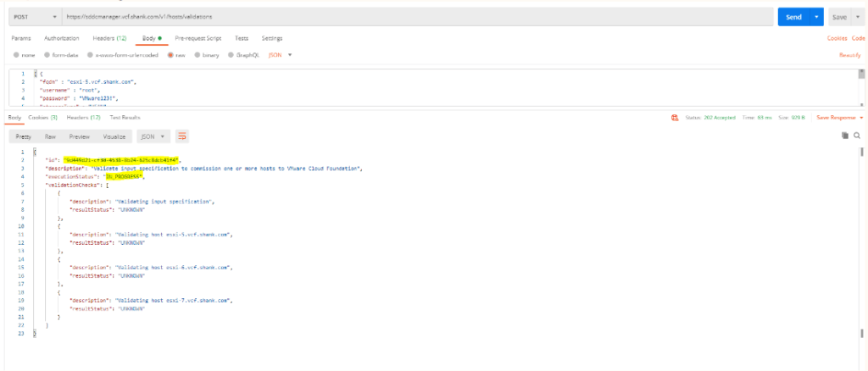868x371 pixels.
Task: Switch response view to Preview
Action: tap(80, 136)
